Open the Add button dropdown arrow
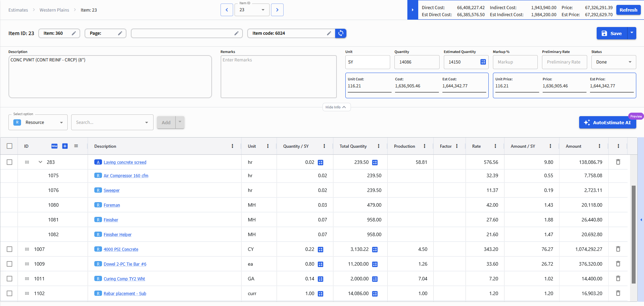 pos(180,122)
